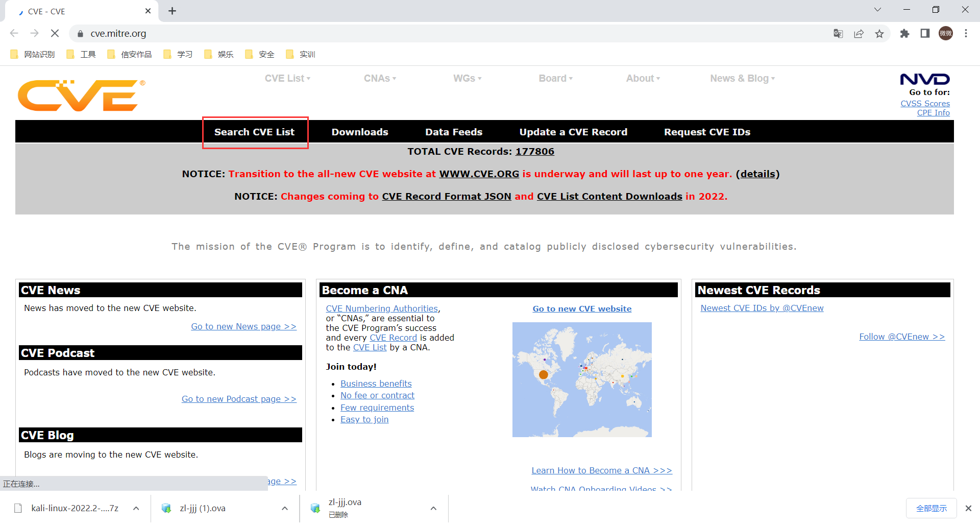
Task: Click the share page icon
Action: (859, 34)
